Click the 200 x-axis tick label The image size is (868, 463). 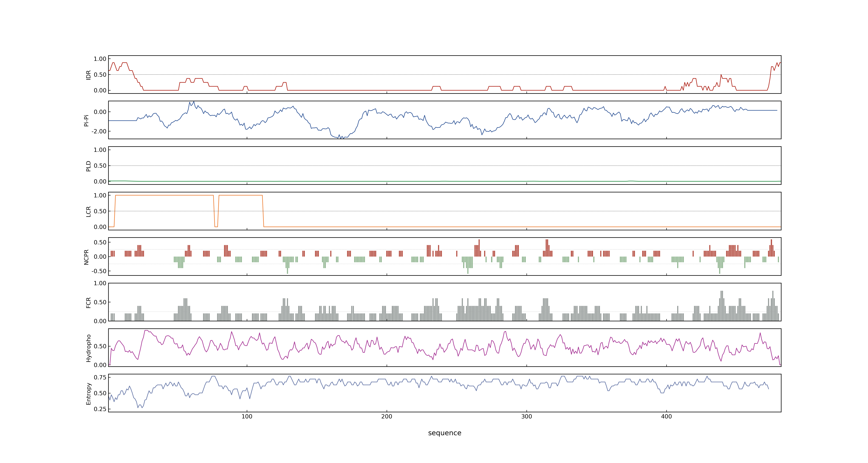point(387,416)
